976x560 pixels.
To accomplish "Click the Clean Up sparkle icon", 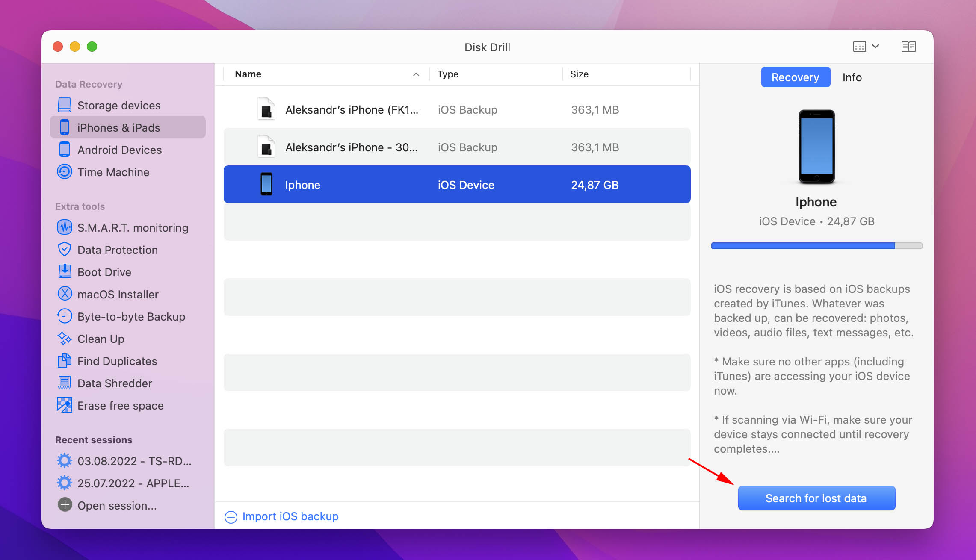I will click(65, 339).
